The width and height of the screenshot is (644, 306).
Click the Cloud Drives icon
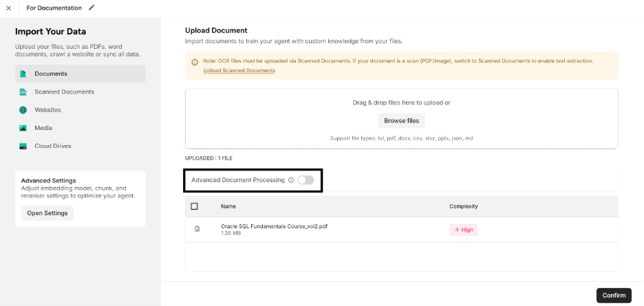(x=23, y=146)
